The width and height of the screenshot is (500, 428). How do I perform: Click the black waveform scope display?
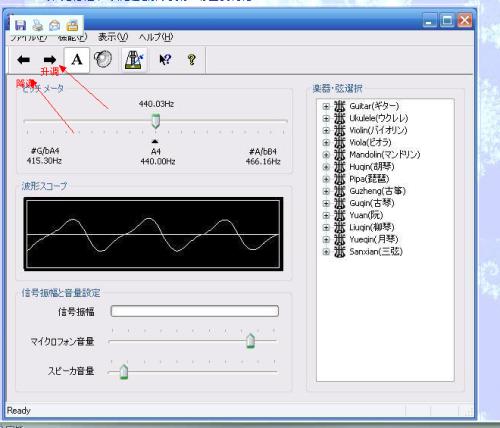click(153, 234)
